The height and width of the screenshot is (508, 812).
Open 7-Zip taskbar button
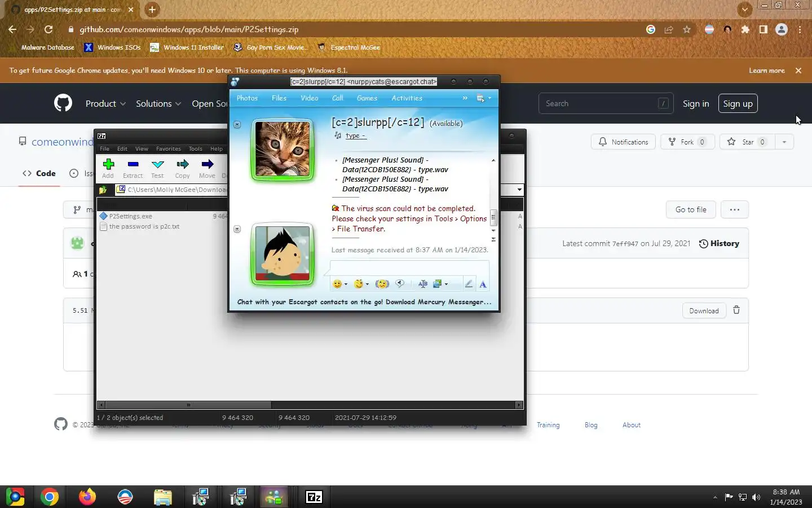[314, 497]
